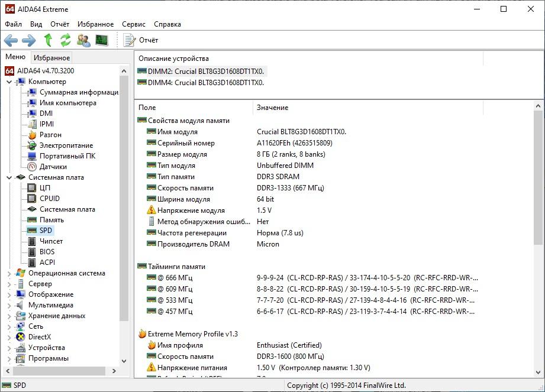545x392 pixels.
Task: Switch to the Меню tab
Action: pyautogui.click(x=15, y=57)
